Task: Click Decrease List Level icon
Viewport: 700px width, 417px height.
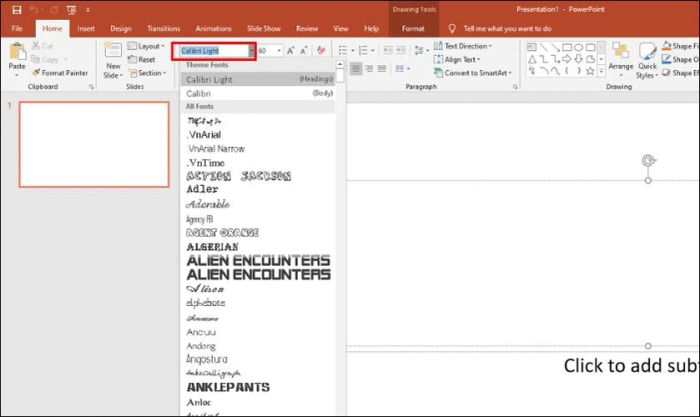Action: click(388, 50)
